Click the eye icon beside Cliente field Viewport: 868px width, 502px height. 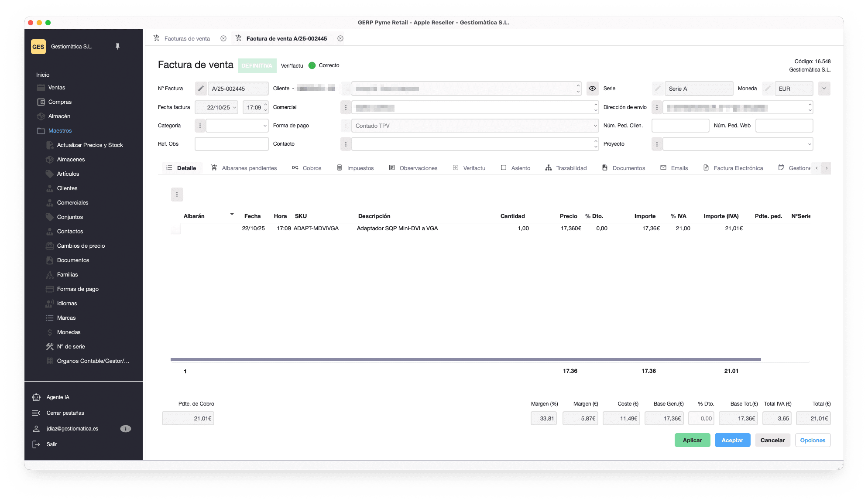tap(592, 89)
